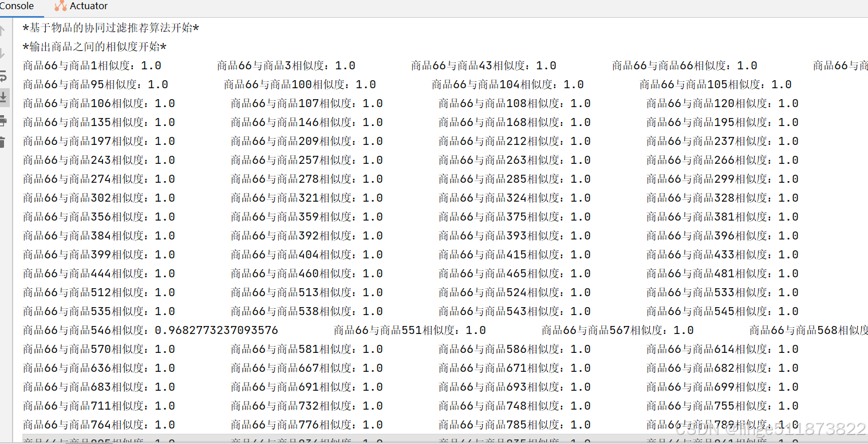Screen dimensions: 868x444
Task: Select the 商品375 similarity entry
Action: click(515, 217)
